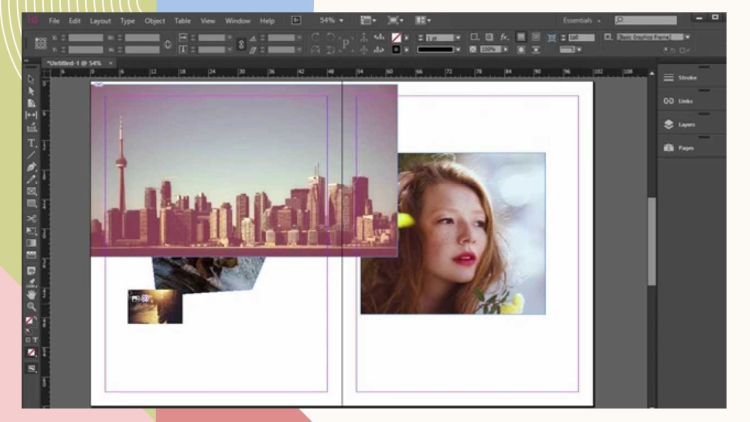Image resolution: width=750 pixels, height=422 pixels.
Task: Select the Selection tool arrow
Action: [31, 79]
